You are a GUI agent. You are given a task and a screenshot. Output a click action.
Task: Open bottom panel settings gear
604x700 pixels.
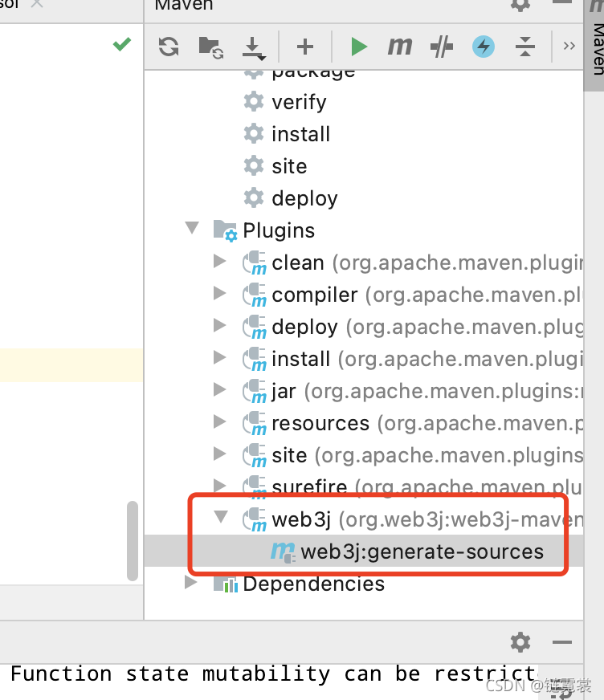coord(520,642)
